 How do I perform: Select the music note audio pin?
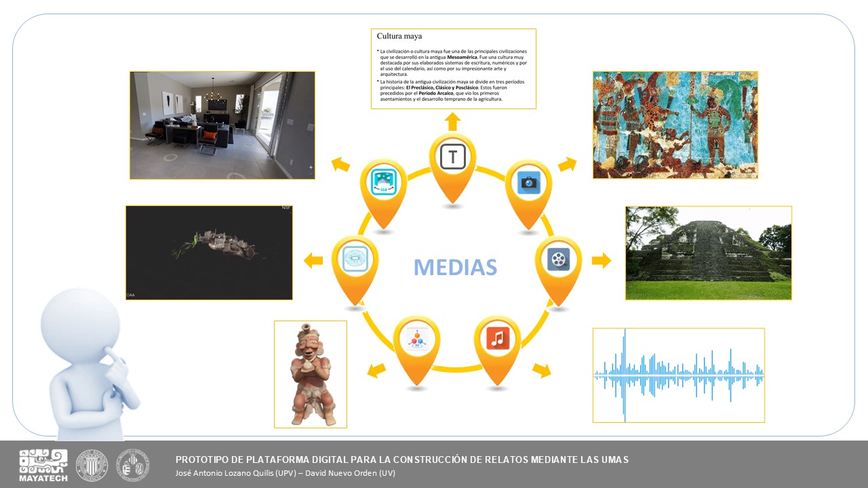click(497, 338)
